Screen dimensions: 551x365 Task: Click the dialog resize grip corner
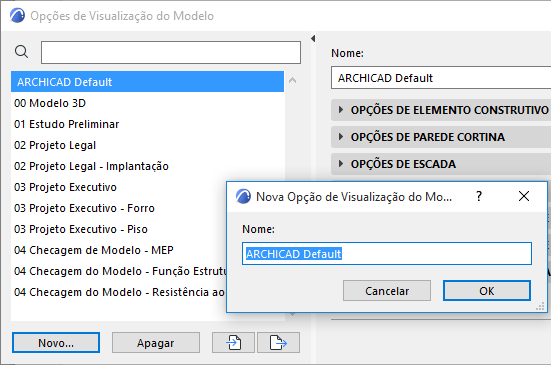540,307
